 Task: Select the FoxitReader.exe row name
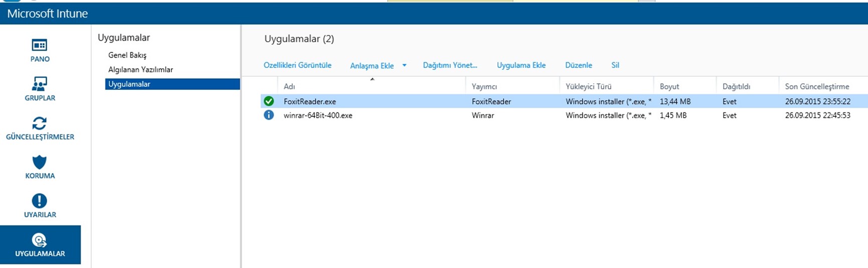309,101
